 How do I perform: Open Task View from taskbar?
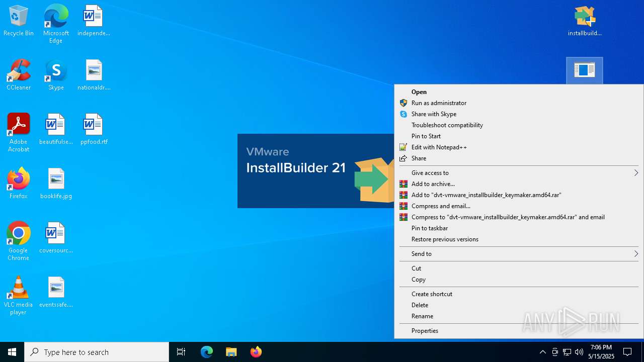tap(181, 352)
